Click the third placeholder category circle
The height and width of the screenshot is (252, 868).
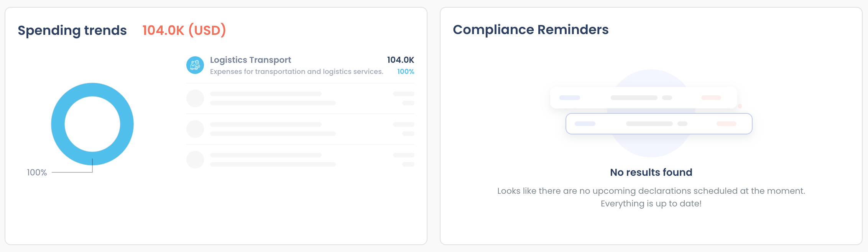[195, 160]
